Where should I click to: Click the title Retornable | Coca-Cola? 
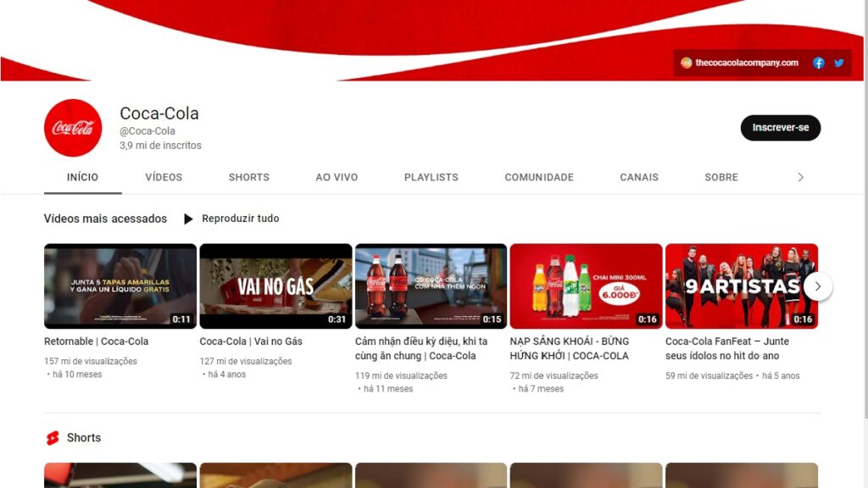click(x=97, y=341)
